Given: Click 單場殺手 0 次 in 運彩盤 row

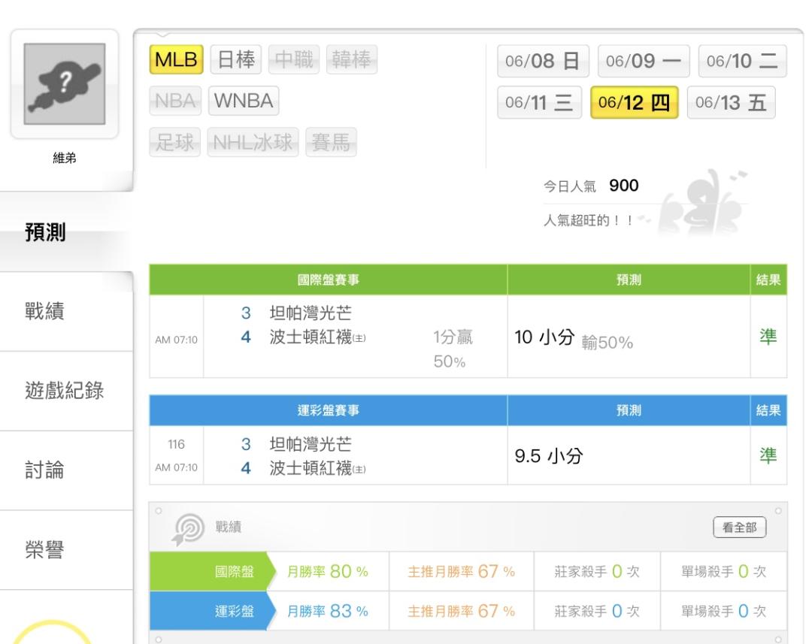Looking at the screenshot, I should point(723,611).
